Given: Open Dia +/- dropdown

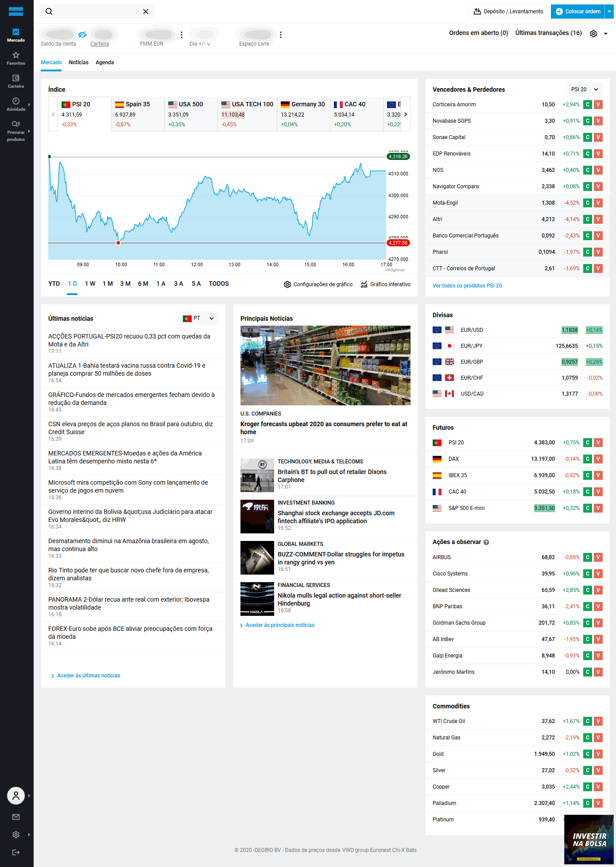Looking at the screenshot, I should pyautogui.click(x=200, y=44).
